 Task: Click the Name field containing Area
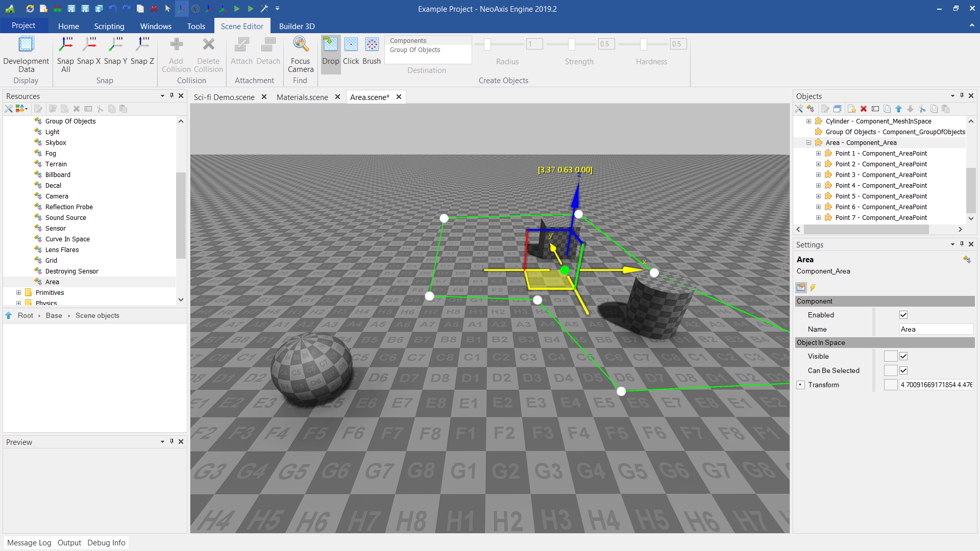pos(935,329)
